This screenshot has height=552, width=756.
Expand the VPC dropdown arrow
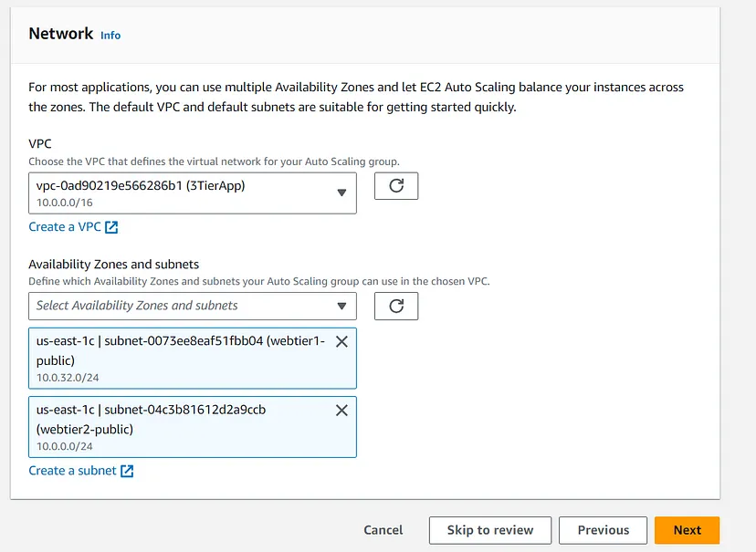341,193
